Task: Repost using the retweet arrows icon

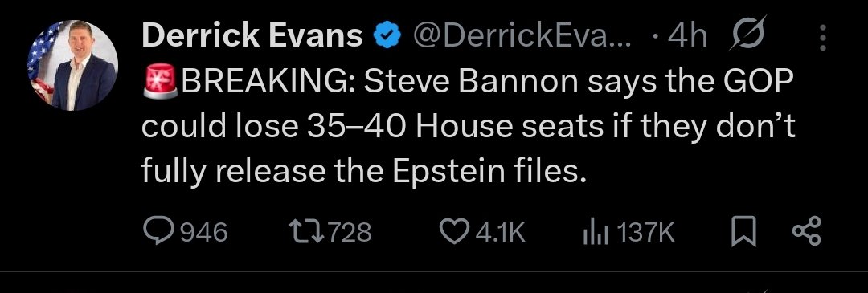Action: coord(308,232)
